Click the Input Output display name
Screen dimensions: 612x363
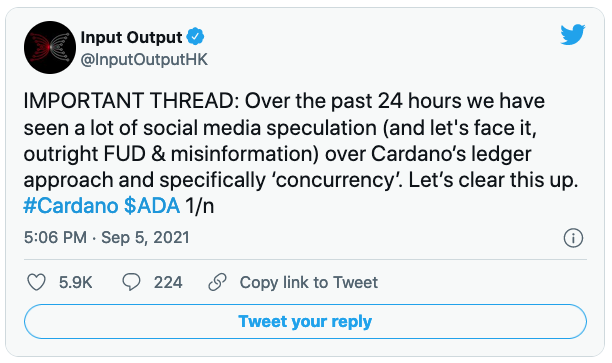(x=131, y=37)
